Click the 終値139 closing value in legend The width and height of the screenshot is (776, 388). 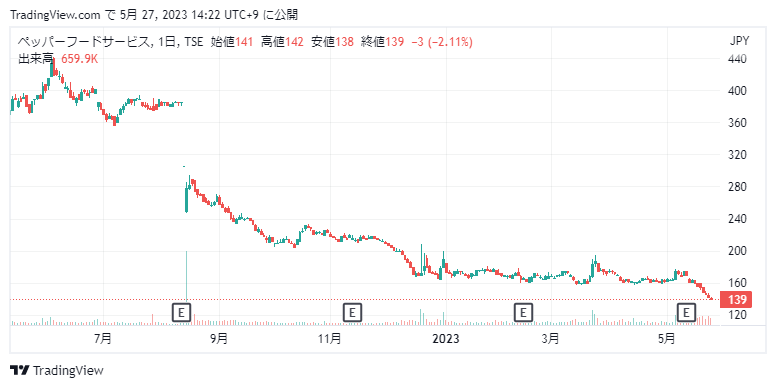coord(382,43)
